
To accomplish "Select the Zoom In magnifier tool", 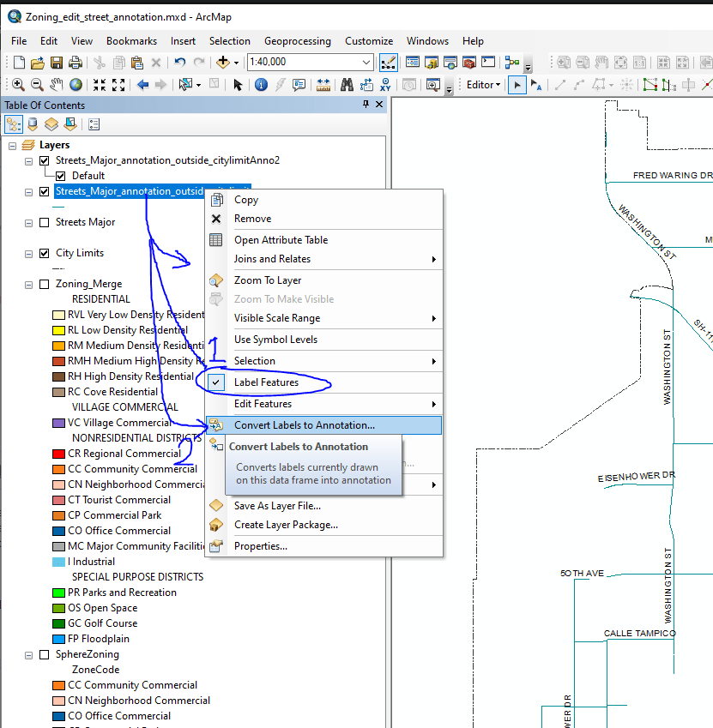I will tap(18, 85).
